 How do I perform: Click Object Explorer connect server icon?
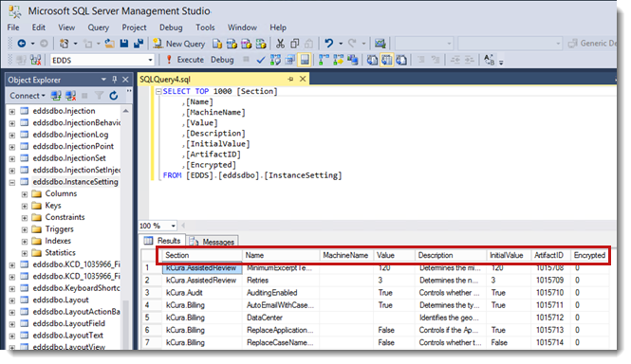point(56,96)
